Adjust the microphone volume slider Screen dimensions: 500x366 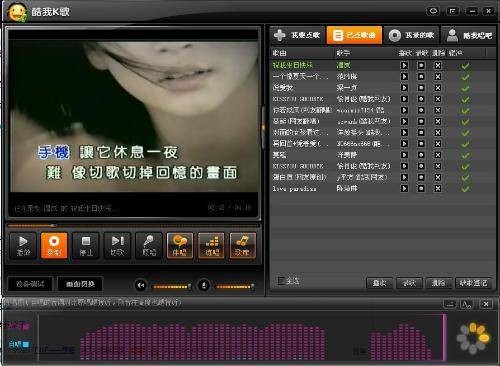[x=235, y=286]
